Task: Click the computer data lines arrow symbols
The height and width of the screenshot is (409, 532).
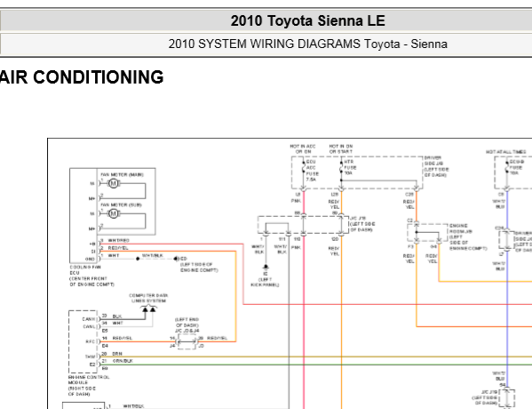Action: [x=148, y=309]
